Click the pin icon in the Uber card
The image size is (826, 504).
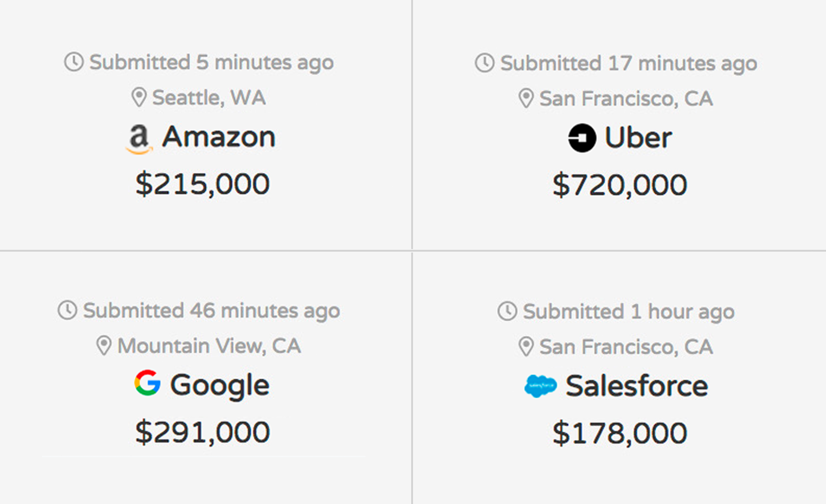click(526, 98)
